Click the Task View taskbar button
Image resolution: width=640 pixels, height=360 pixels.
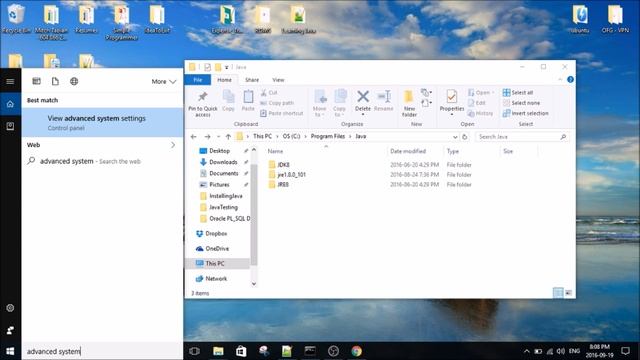tap(195, 351)
